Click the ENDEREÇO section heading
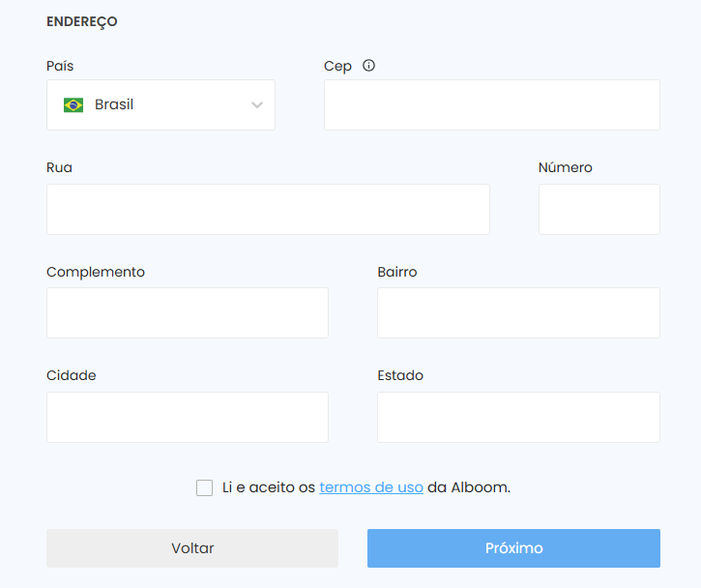This screenshot has height=588, width=701. point(82,21)
